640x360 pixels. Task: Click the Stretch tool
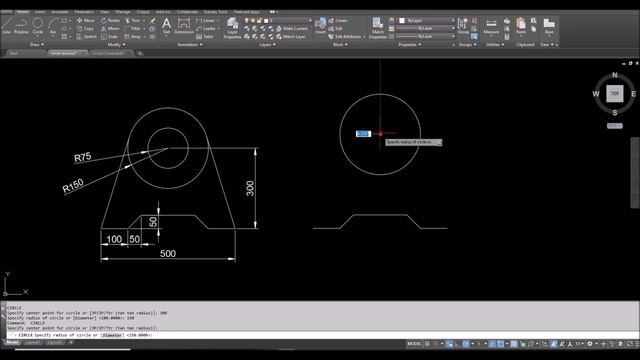(x=87, y=37)
